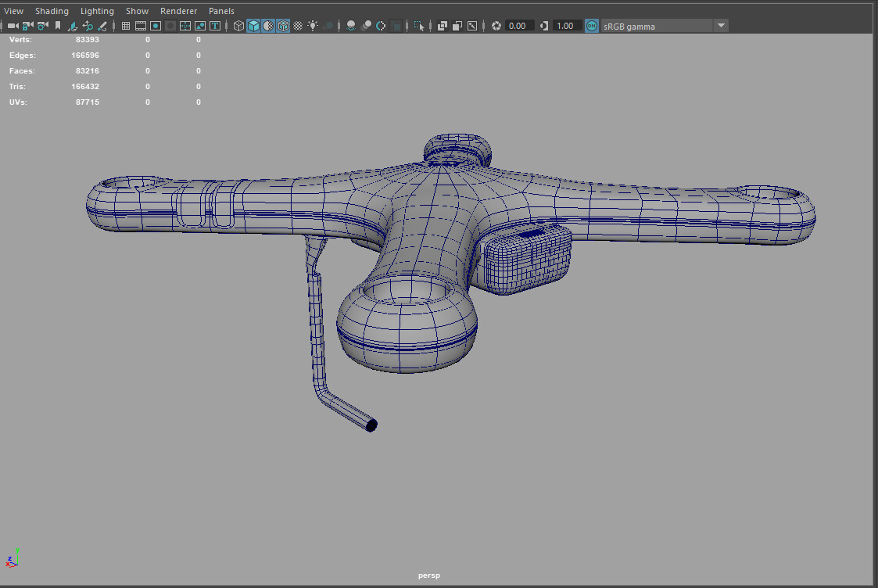
Task: Toggle the viewport Grid display icon
Action: coord(126,26)
